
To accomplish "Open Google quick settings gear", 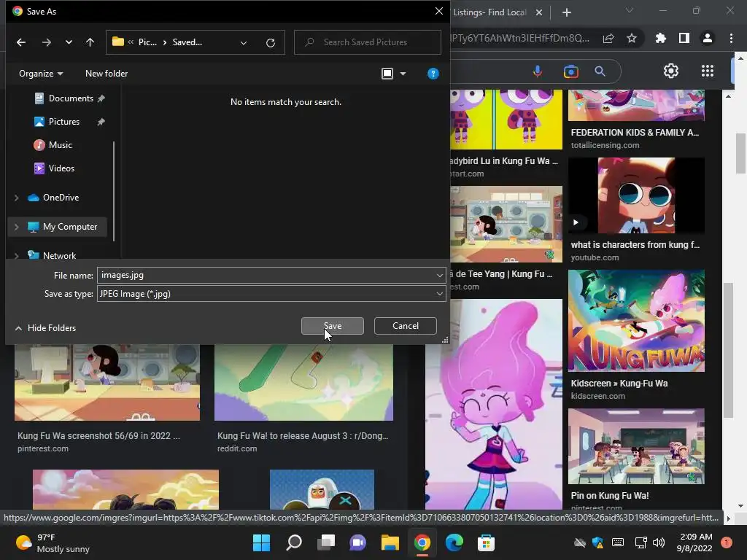I will tap(671, 71).
